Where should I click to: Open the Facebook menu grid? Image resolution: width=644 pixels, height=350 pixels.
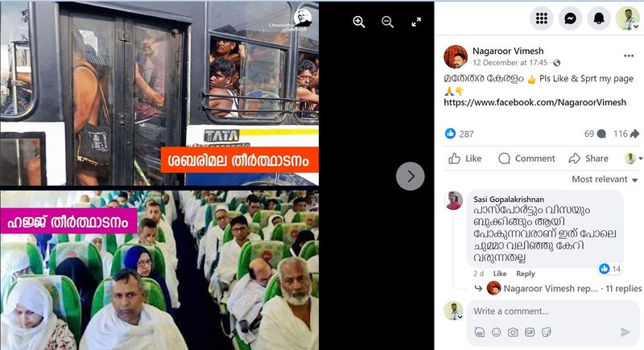(x=541, y=19)
